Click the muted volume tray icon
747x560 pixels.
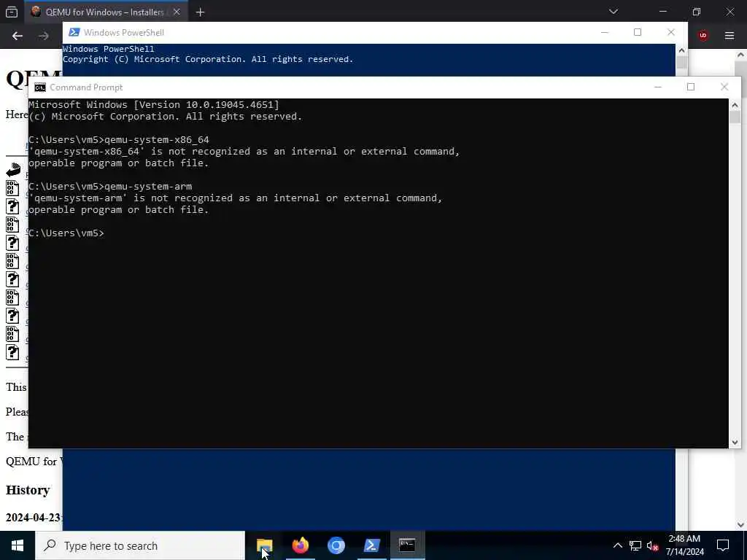pyautogui.click(x=653, y=545)
